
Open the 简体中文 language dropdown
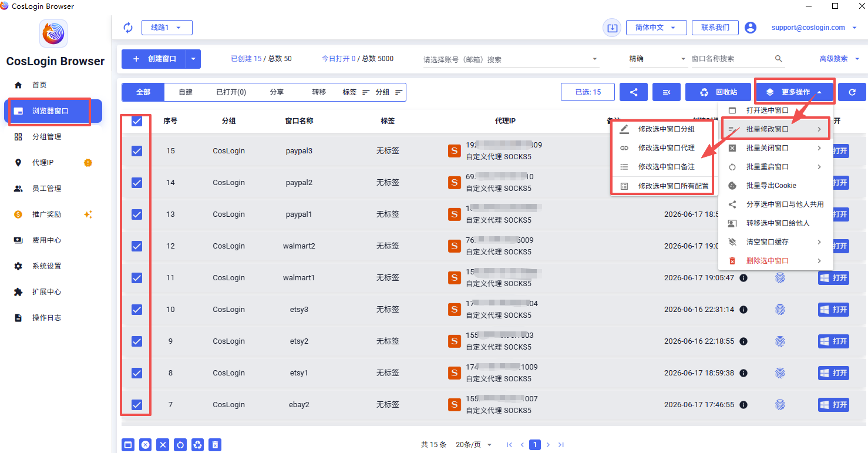(656, 28)
